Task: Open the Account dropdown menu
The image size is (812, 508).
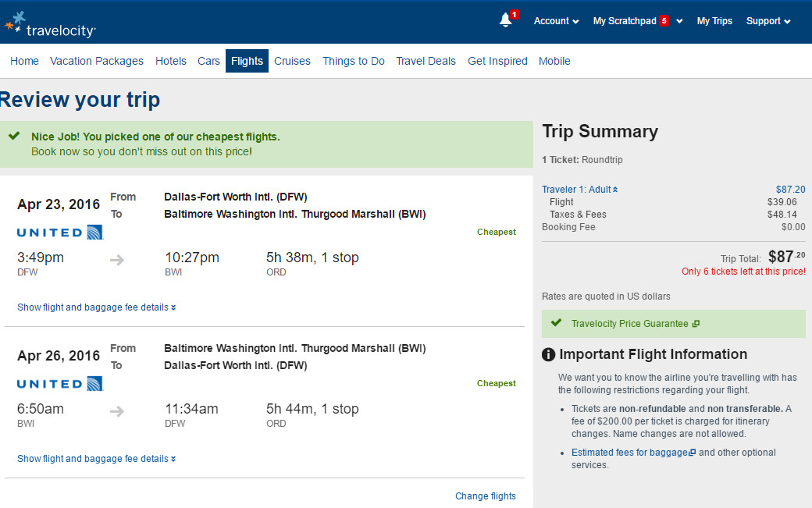Action: coord(556,21)
